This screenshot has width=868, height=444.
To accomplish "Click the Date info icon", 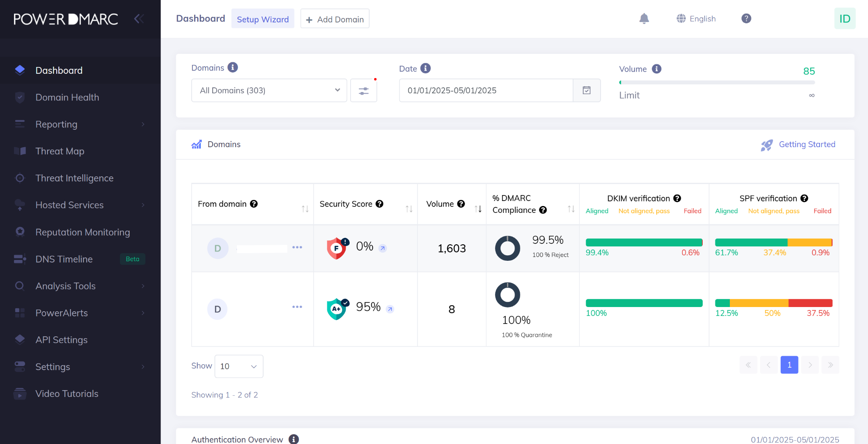I will pos(426,68).
